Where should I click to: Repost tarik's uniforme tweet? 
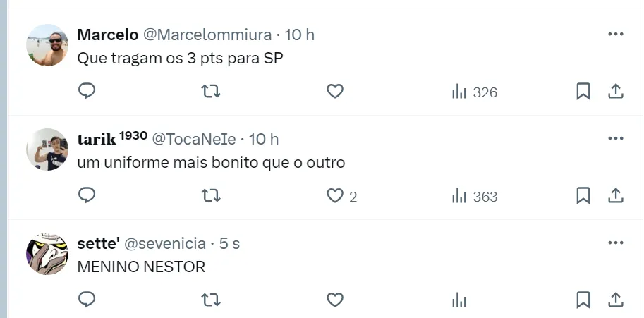[x=211, y=195]
